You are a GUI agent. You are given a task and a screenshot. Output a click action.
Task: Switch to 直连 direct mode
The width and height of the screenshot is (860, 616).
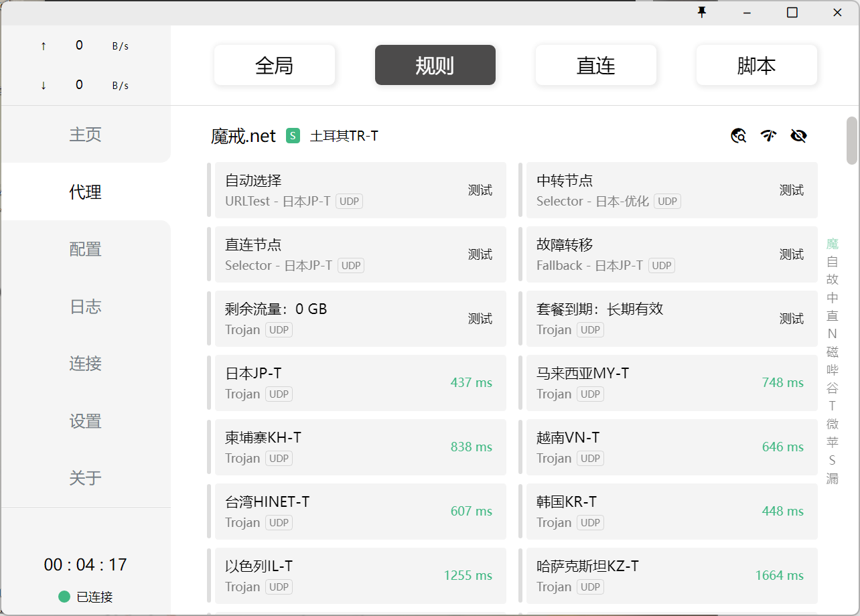coord(596,65)
